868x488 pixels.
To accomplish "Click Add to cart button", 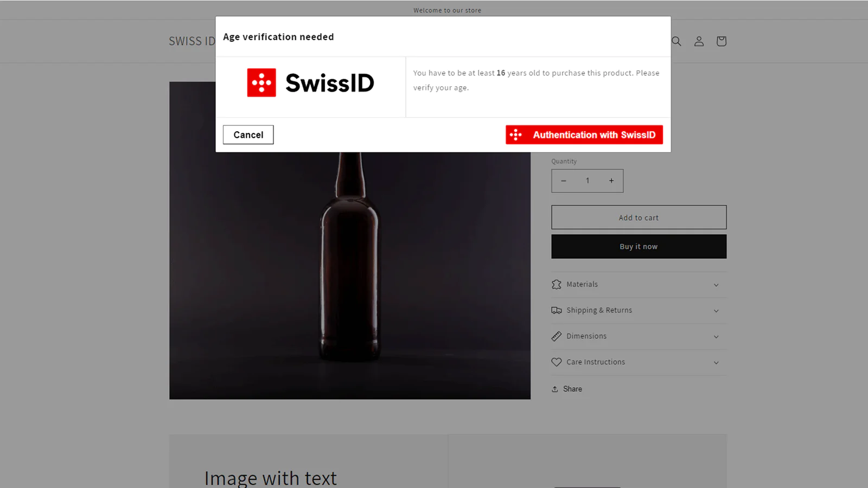I will point(639,217).
